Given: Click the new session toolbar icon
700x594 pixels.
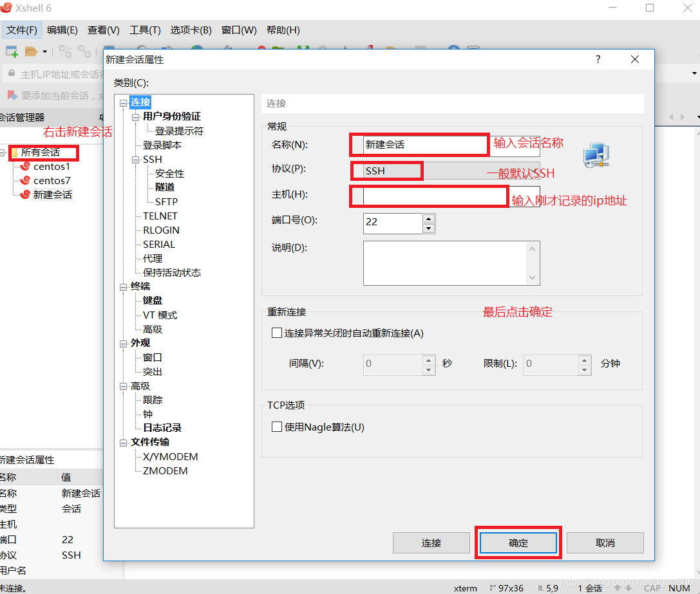Looking at the screenshot, I should click(12, 51).
